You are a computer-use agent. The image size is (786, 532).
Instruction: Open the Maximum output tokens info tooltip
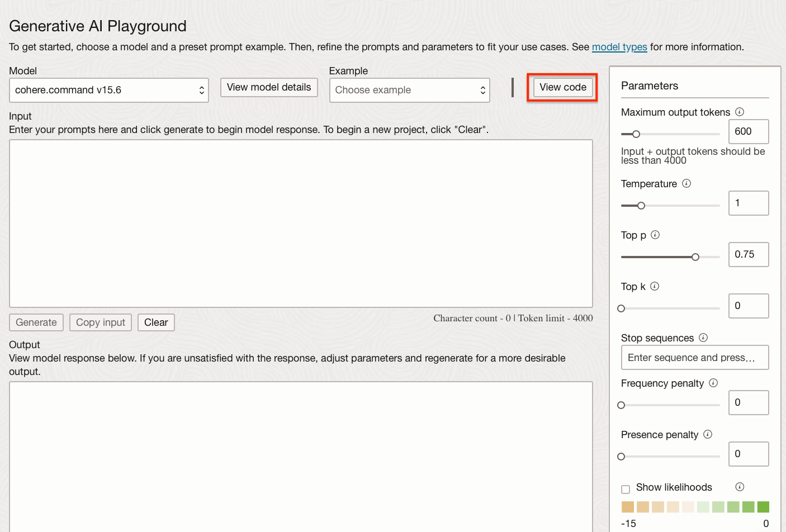(x=739, y=112)
